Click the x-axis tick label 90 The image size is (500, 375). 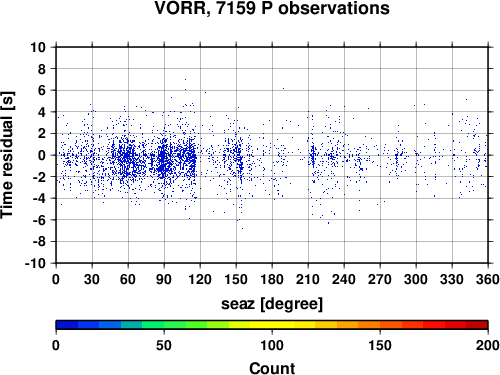(164, 279)
